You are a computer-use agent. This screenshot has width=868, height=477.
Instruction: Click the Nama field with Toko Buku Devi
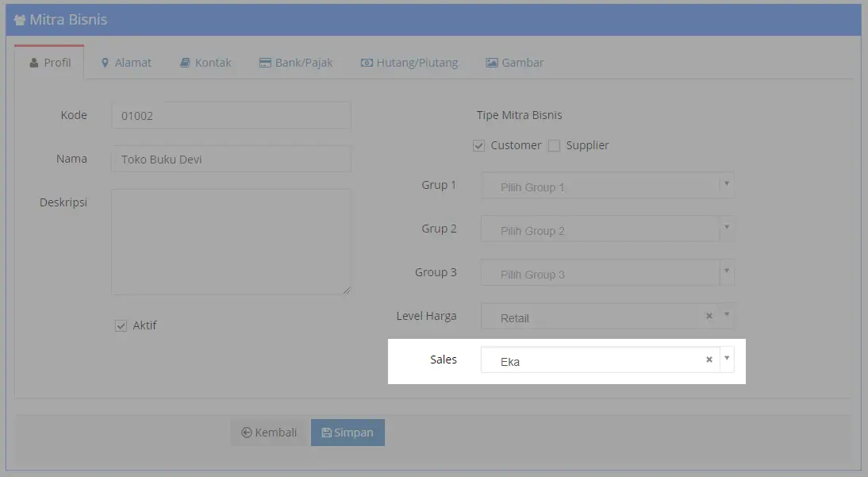point(231,159)
